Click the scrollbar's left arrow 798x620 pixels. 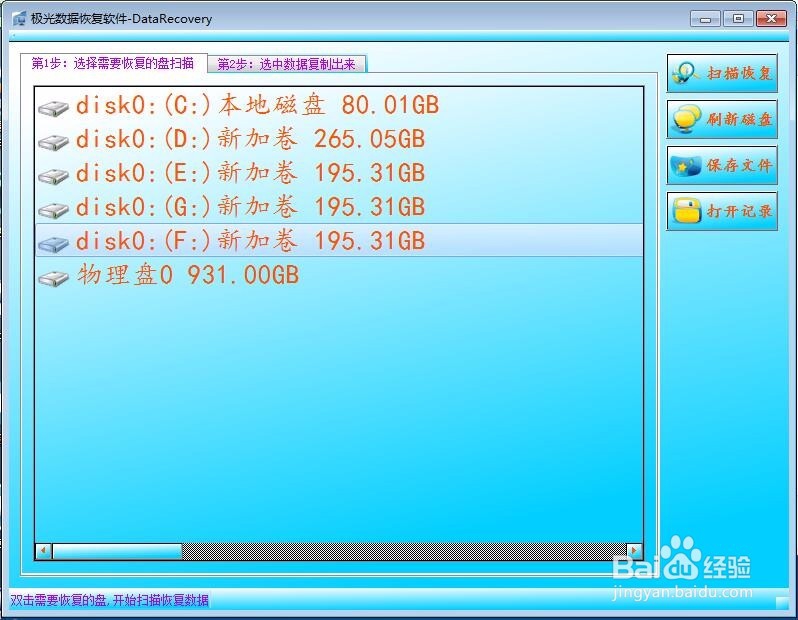[x=43, y=551]
